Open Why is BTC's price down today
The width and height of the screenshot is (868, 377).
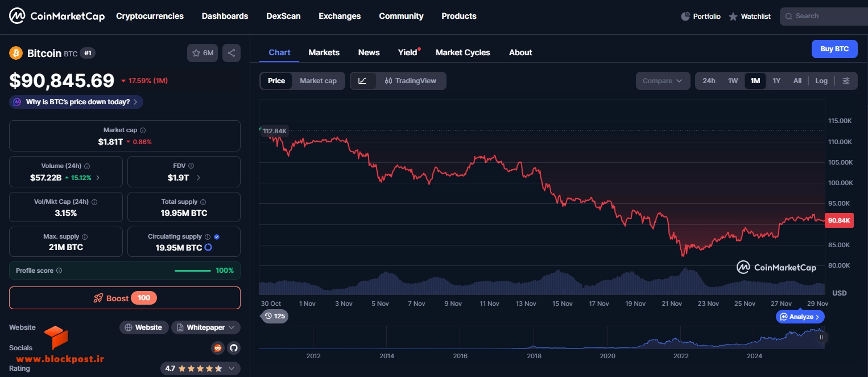pos(76,102)
